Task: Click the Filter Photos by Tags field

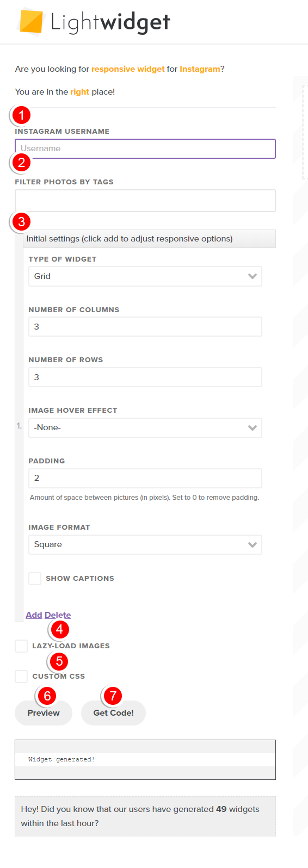Action: pos(145,201)
